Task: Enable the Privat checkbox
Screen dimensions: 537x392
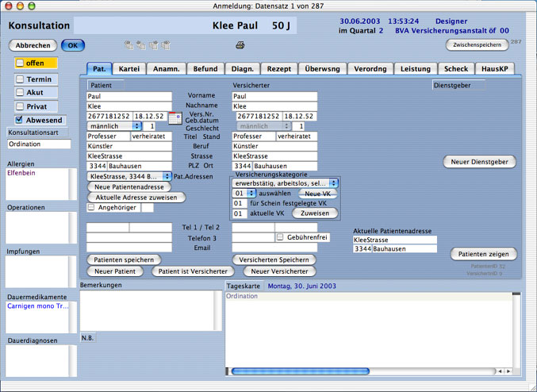Action: coord(20,106)
